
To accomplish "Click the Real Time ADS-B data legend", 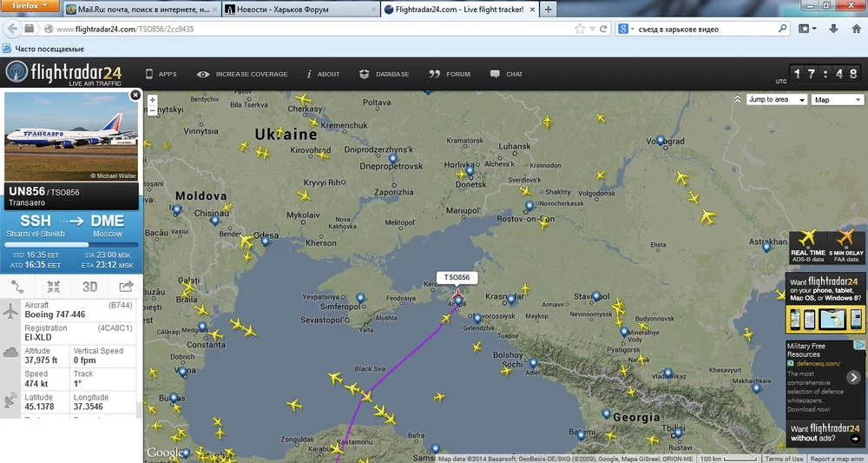I will click(x=807, y=247).
